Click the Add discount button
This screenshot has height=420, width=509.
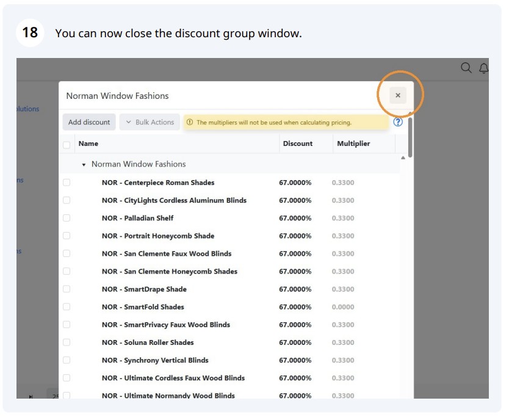89,122
